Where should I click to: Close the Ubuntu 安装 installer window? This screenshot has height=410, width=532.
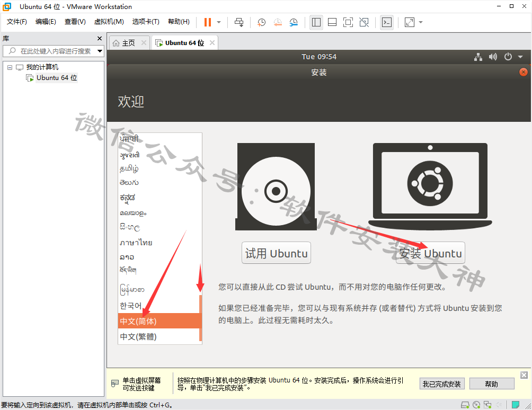click(x=524, y=72)
